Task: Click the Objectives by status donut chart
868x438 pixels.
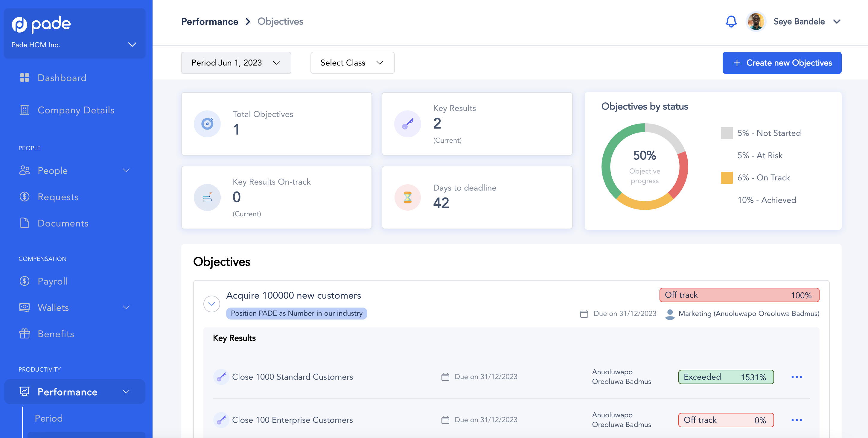Action: (645, 167)
